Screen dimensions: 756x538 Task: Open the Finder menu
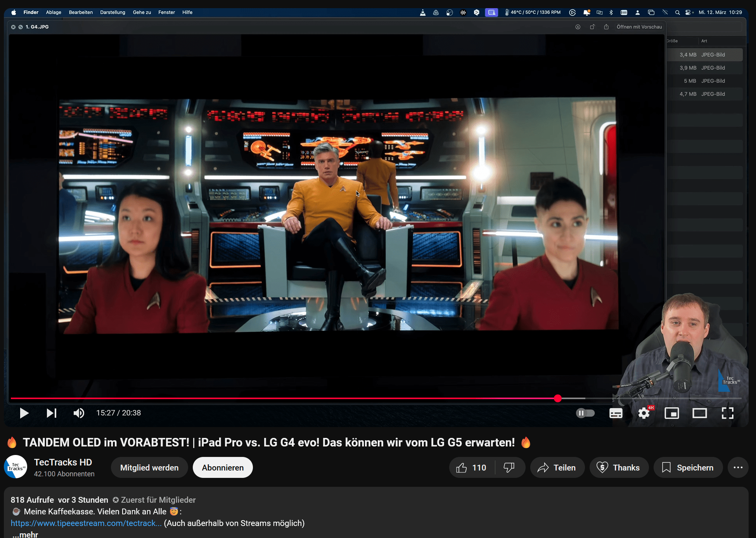[x=31, y=12]
